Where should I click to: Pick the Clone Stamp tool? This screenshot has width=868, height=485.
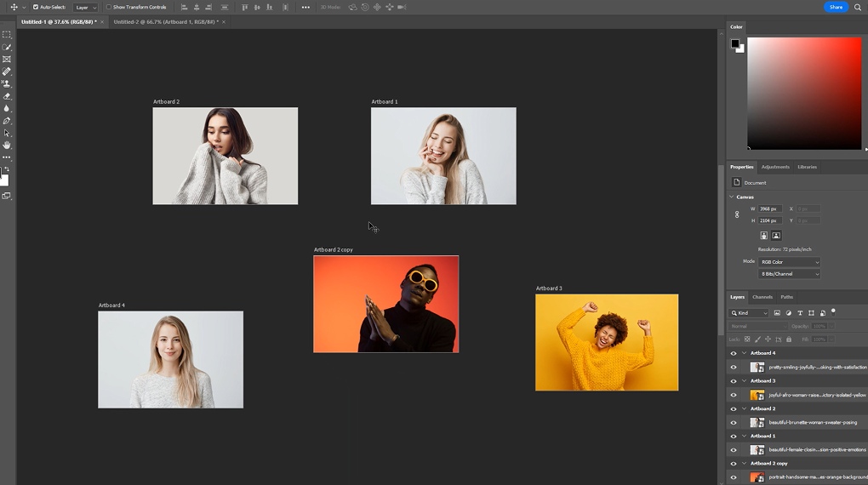pos(7,84)
